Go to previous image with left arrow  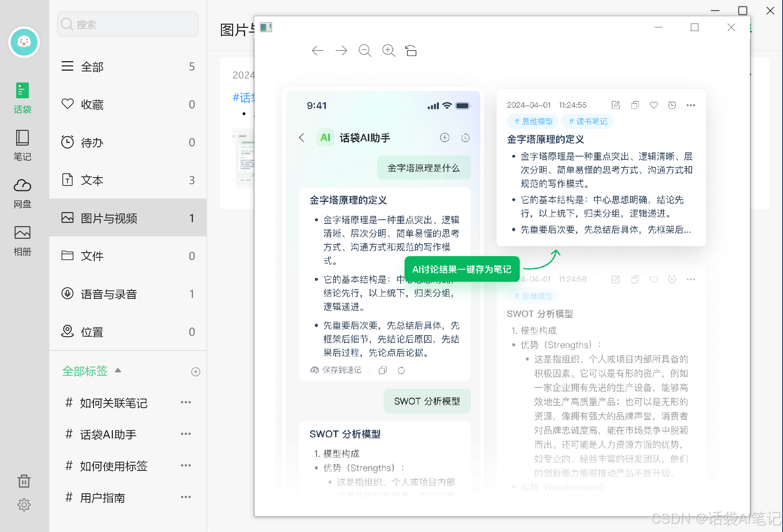tap(317, 51)
